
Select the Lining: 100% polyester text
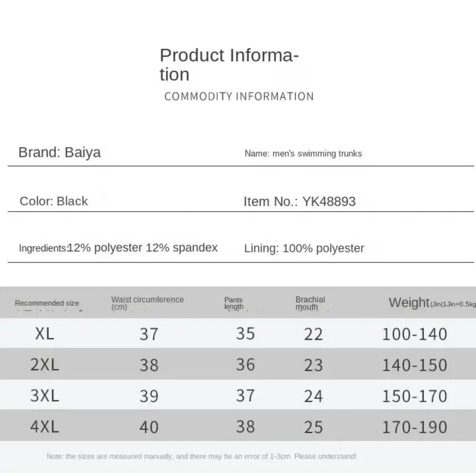303,248
